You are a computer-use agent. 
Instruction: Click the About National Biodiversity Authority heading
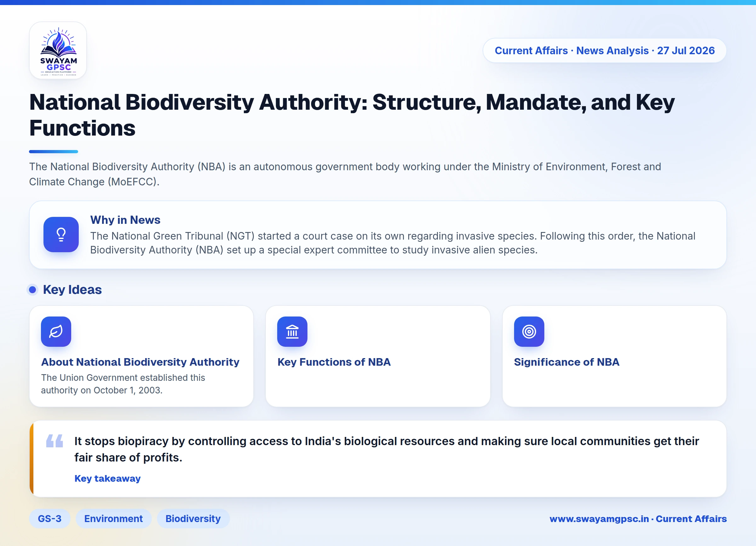(140, 362)
